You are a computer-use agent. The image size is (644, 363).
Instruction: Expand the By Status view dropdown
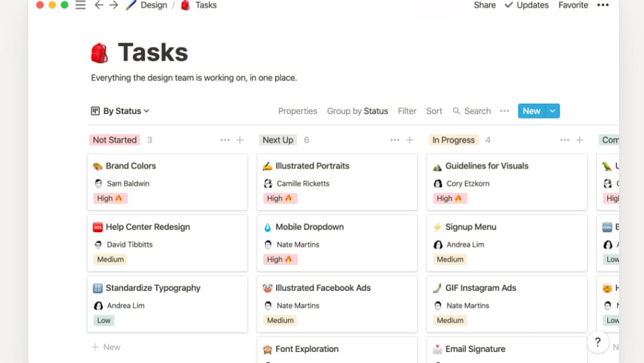tap(120, 111)
